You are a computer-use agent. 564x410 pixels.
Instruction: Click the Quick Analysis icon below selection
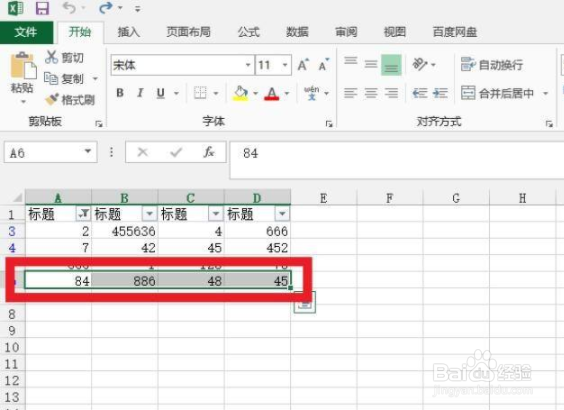305,303
